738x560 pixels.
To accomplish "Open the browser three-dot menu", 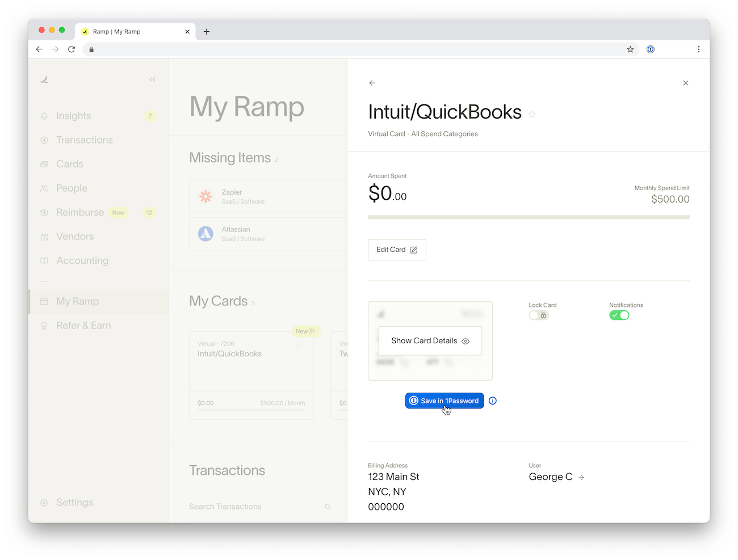I will [699, 49].
